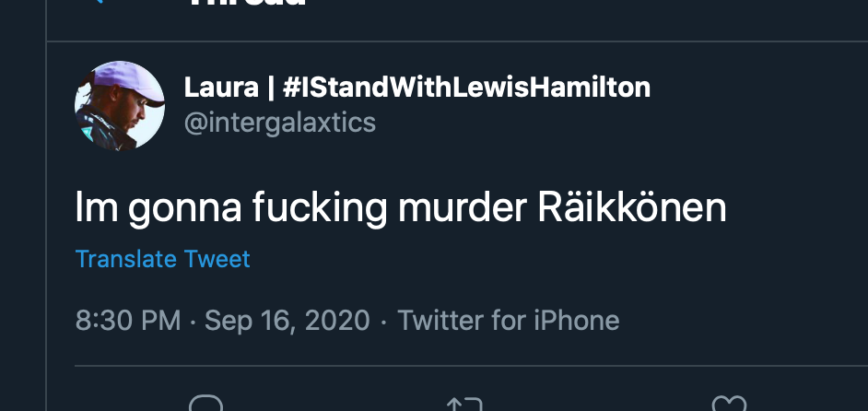Click #IStandWithLewisHamilton in the display name
This screenshot has height=411, width=868.
click(466, 88)
